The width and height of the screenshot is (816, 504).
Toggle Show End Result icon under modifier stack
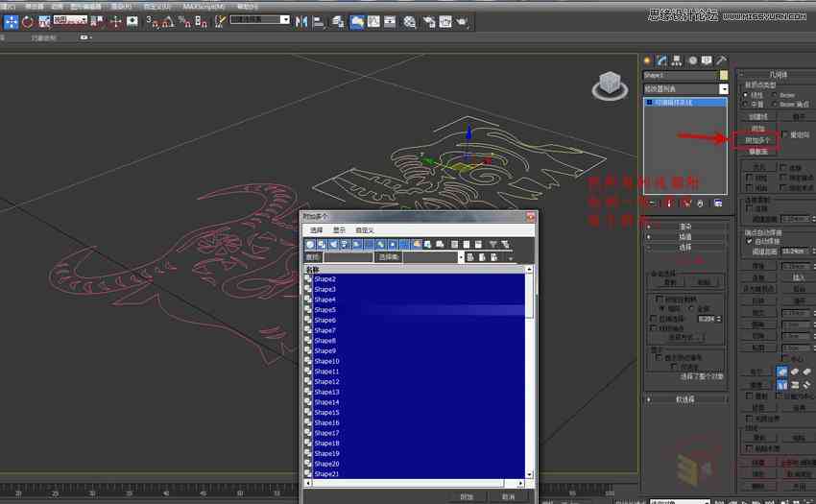coord(670,204)
